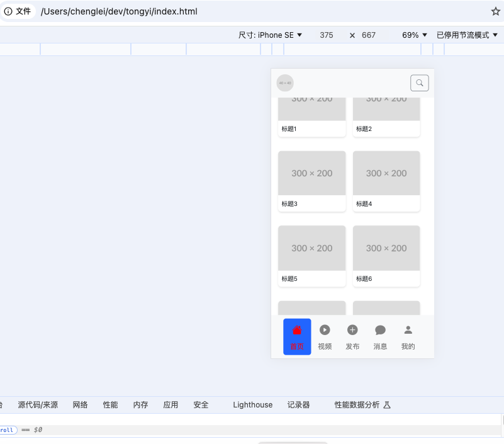
Task: Switch to Lighthouse DevTools tab
Action: point(253,405)
